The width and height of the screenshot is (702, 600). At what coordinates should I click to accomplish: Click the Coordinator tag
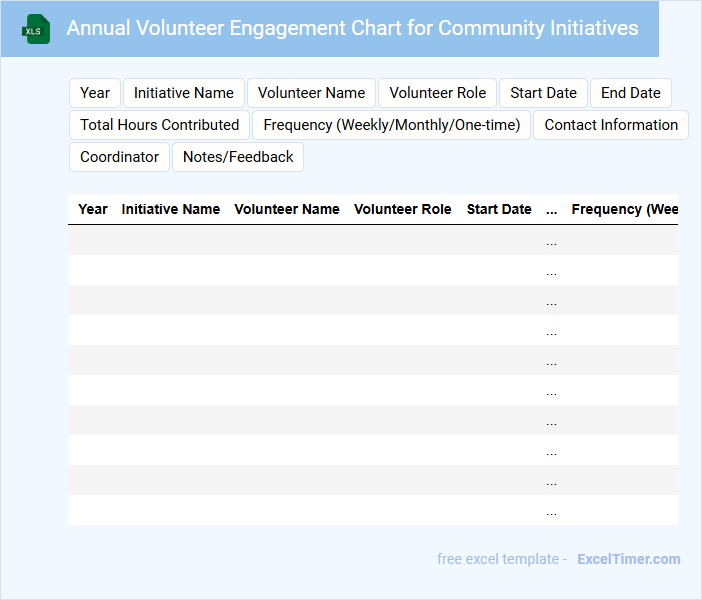coord(119,157)
